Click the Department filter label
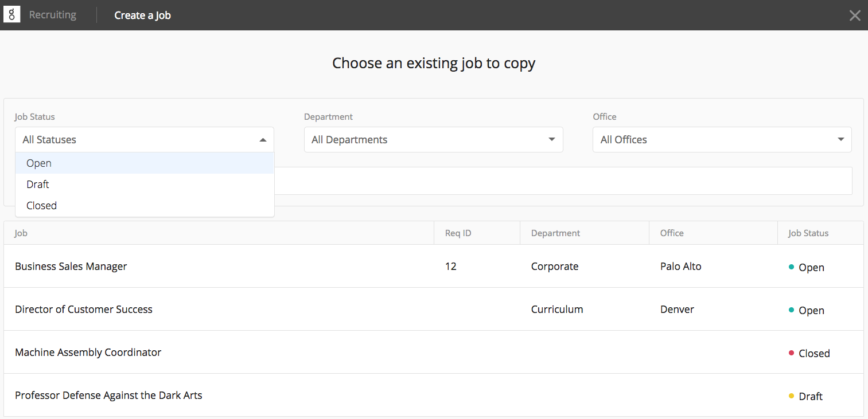The width and height of the screenshot is (868, 419). pyautogui.click(x=328, y=117)
